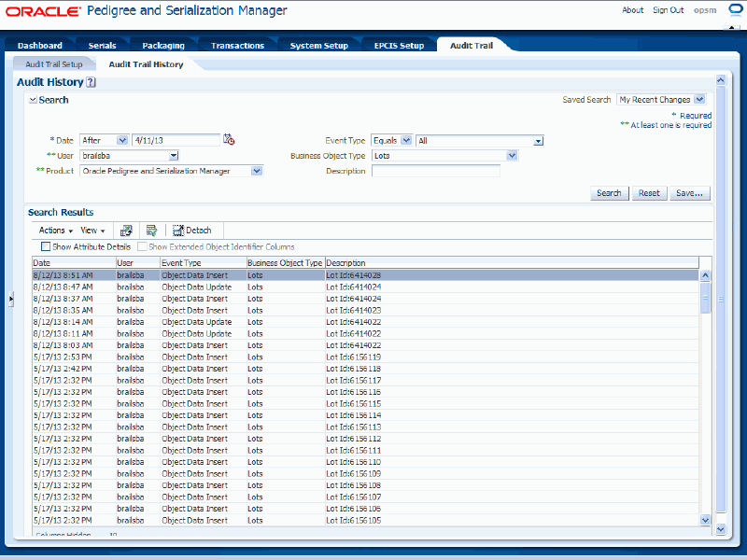747x560 pixels.
Task: Click the Search button
Action: click(x=610, y=193)
